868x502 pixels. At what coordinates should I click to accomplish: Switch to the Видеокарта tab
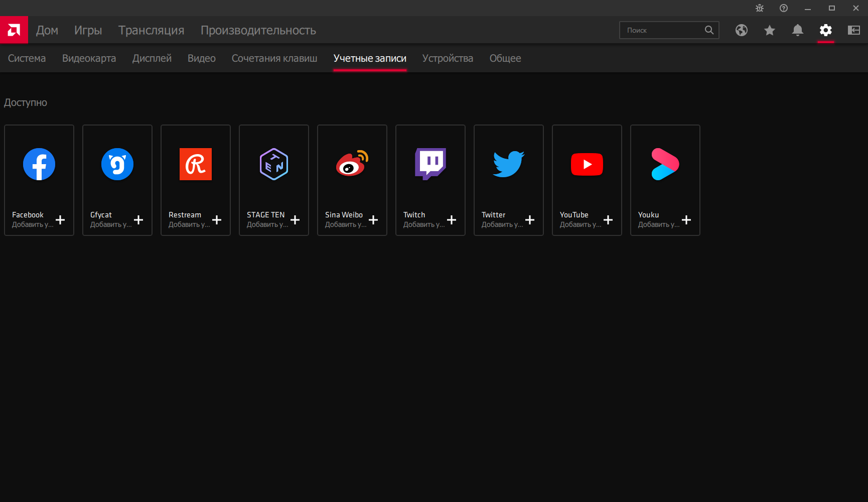click(x=89, y=58)
